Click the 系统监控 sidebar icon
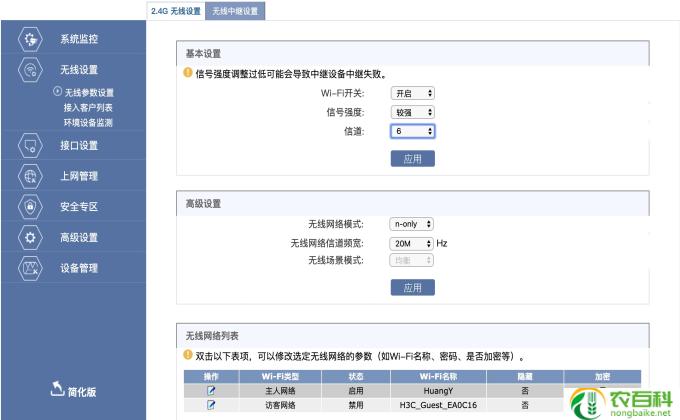This screenshot has width=680, height=420. pos(31,39)
